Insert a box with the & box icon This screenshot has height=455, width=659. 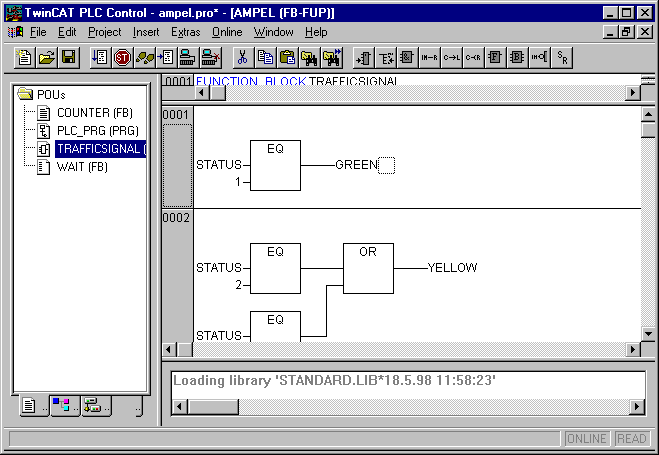tap(407, 58)
